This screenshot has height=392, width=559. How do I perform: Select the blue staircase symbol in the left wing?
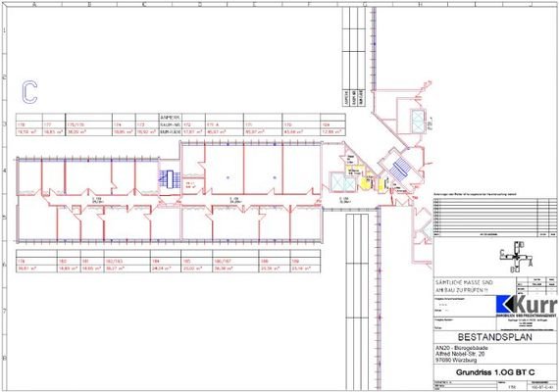pos(170,179)
